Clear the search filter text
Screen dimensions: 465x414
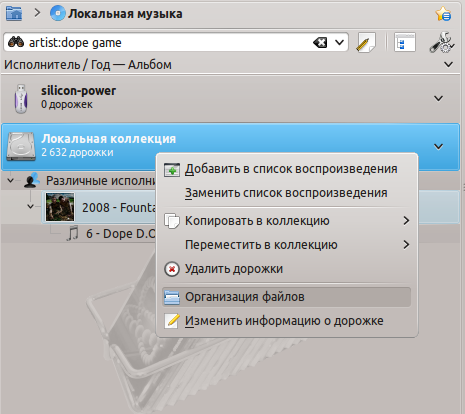pos(320,43)
